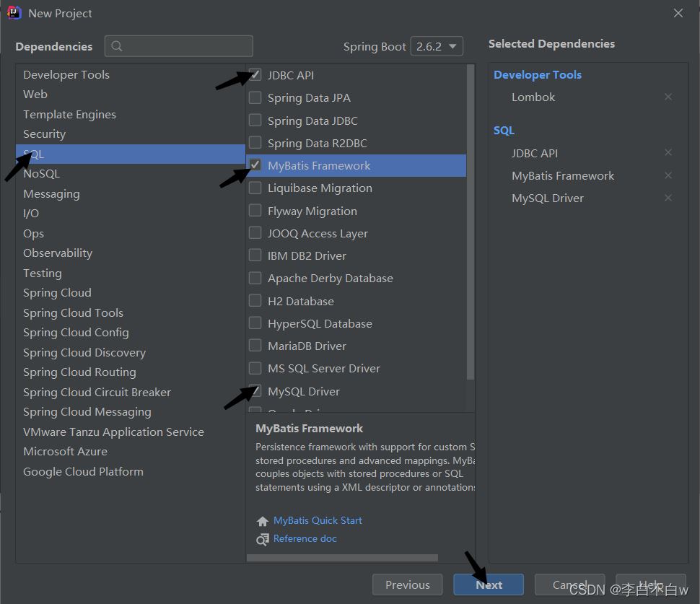
Task: Check the Spring Data JPA checkbox
Action: (255, 97)
